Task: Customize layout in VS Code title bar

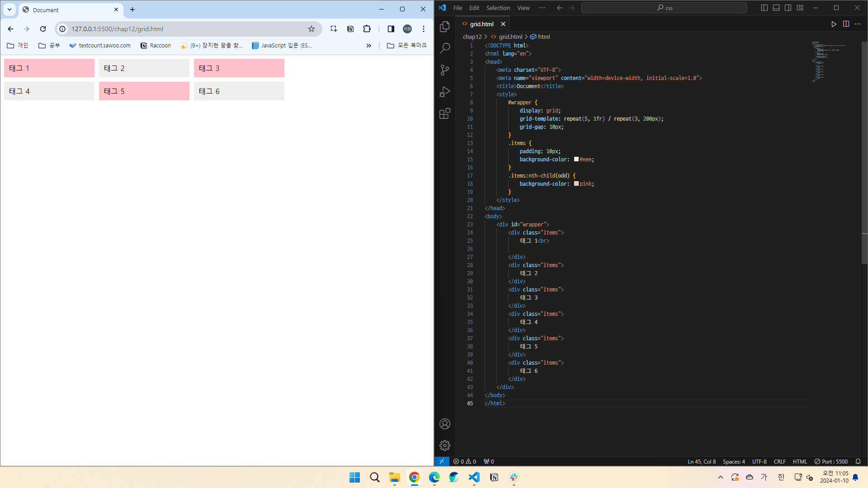Action: tap(800, 8)
